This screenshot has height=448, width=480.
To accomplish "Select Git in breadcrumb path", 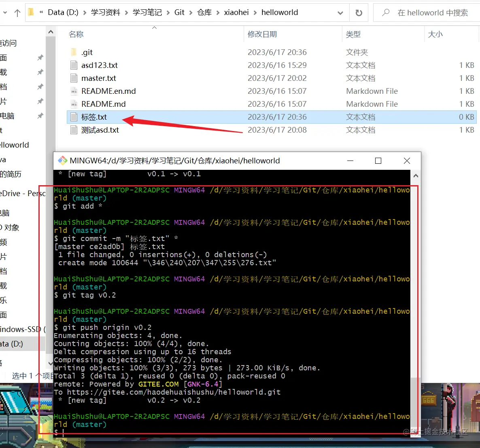I will [x=179, y=12].
